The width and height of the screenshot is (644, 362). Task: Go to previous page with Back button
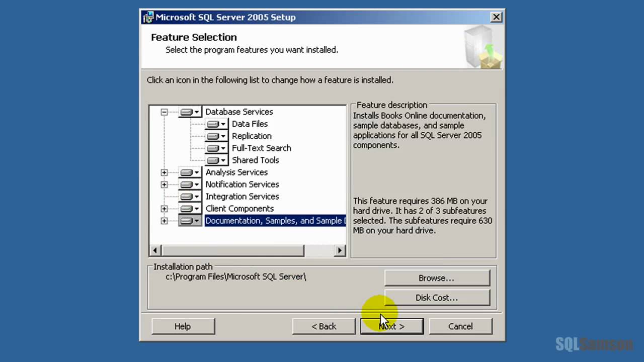[x=324, y=326]
